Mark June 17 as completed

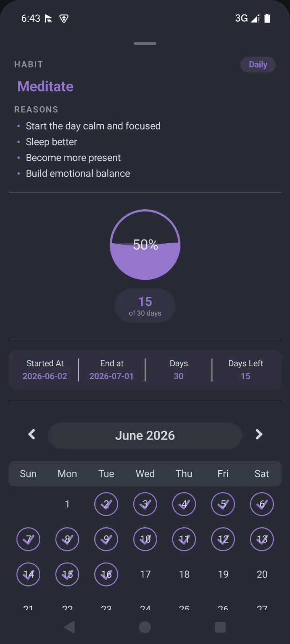click(145, 574)
